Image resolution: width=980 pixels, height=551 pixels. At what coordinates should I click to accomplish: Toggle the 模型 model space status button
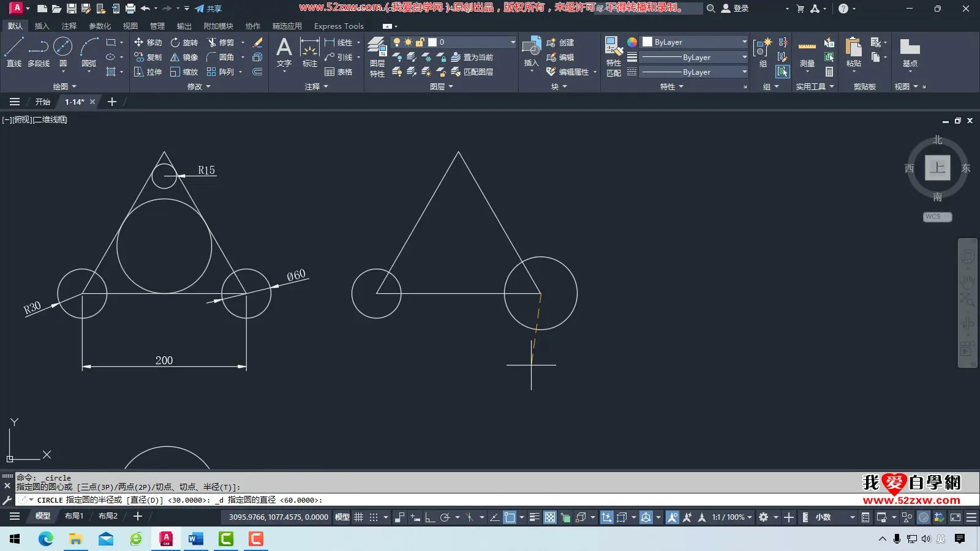[342, 517]
